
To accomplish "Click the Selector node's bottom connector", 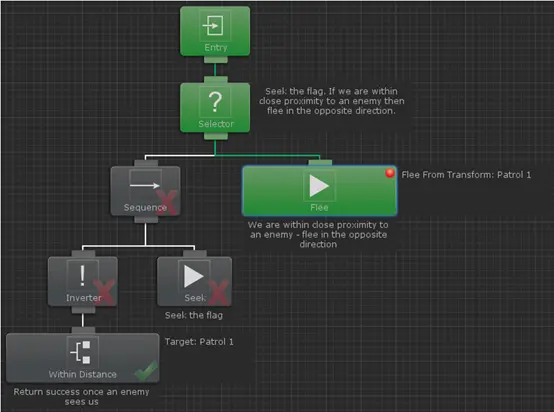I will 216,136.
